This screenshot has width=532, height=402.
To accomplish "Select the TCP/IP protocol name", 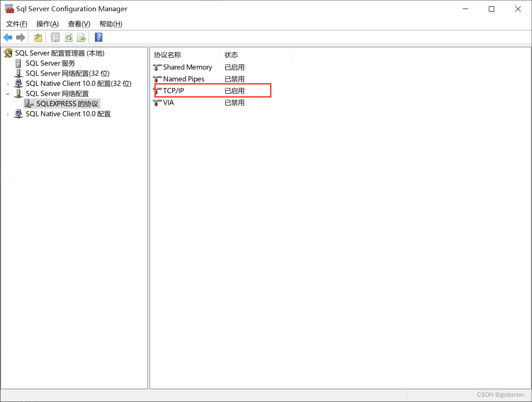I will (173, 91).
